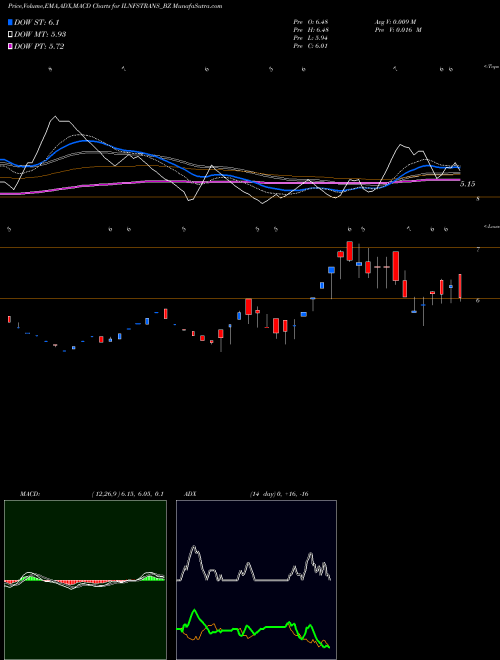Click the price axis label 6
500x660 pixels.
coord(478,301)
